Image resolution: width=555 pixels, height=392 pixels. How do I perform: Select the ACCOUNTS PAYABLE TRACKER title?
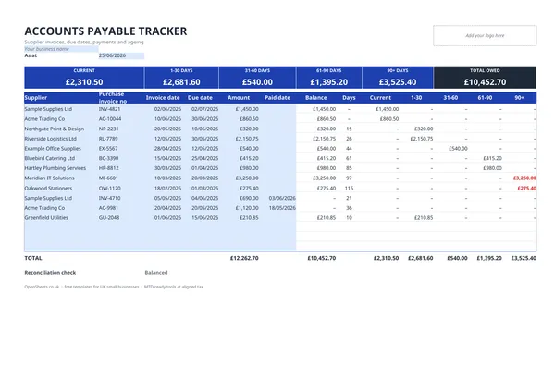click(x=105, y=31)
